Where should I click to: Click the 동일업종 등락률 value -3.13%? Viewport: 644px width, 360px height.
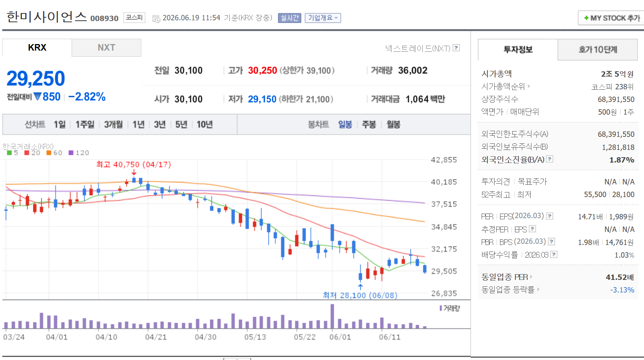point(622,290)
